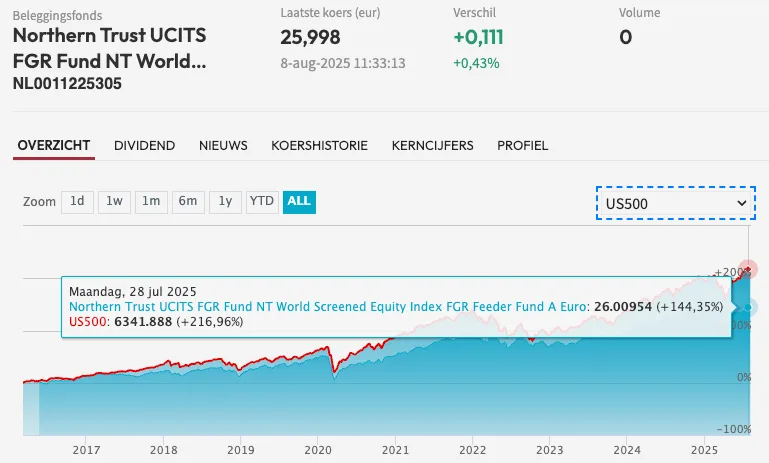Click the Beleggingsfonds label
Screen dimensions: 769x463
click(x=57, y=16)
